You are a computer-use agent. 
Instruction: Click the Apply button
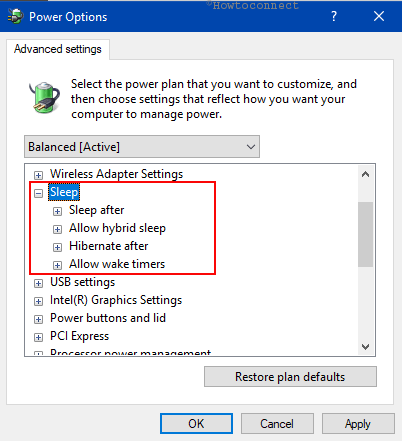pyautogui.click(x=358, y=424)
